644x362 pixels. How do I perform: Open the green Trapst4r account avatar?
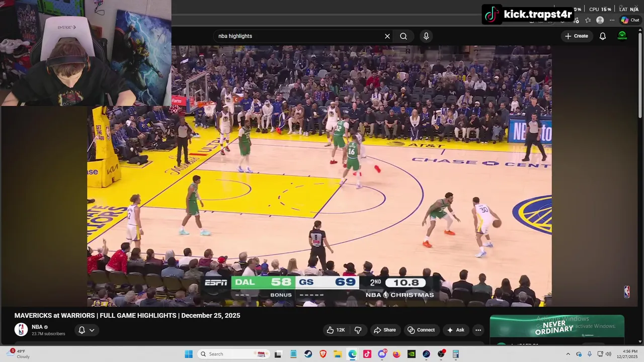click(x=622, y=36)
